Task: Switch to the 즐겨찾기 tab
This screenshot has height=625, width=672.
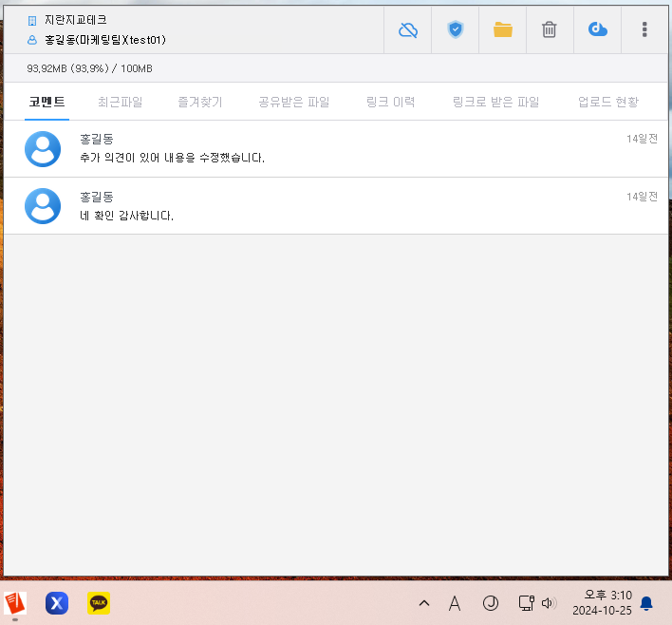Action: 199,102
